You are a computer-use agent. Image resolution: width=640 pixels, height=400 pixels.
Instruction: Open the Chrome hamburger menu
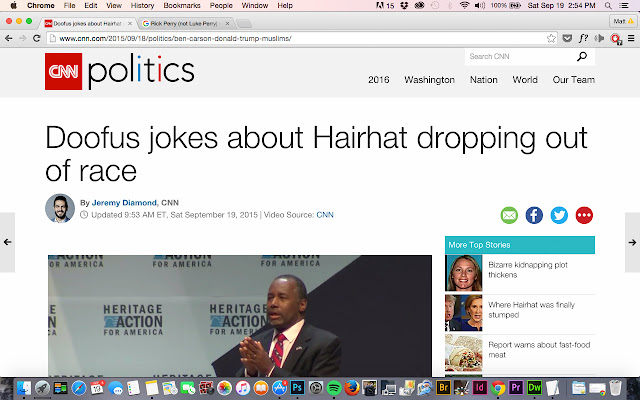click(x=631, y=38)
